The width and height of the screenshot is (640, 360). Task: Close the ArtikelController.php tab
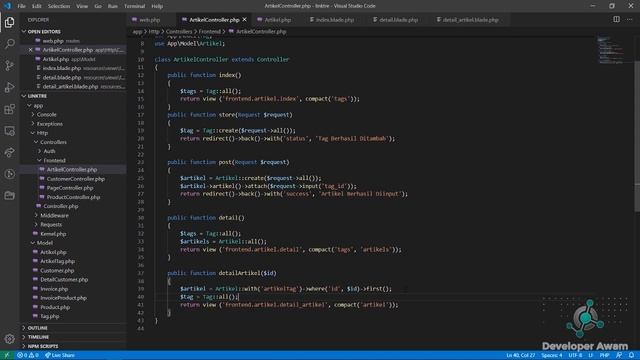244,20
